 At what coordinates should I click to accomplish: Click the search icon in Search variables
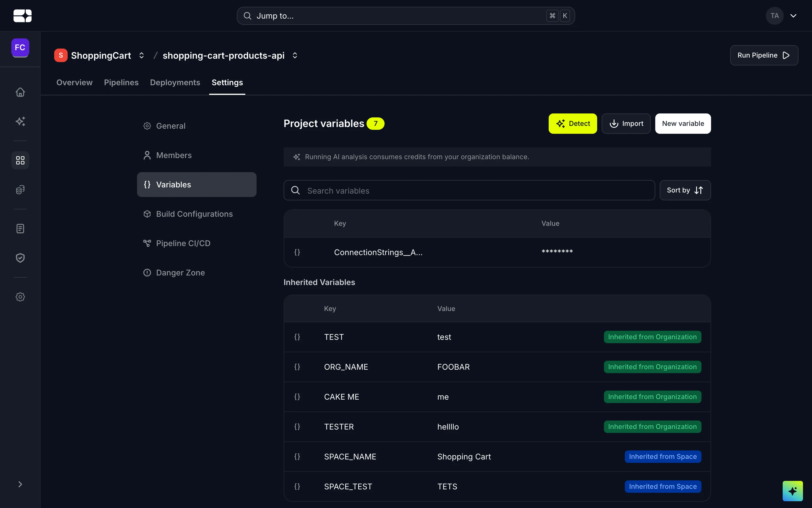[x=295, y=190]
